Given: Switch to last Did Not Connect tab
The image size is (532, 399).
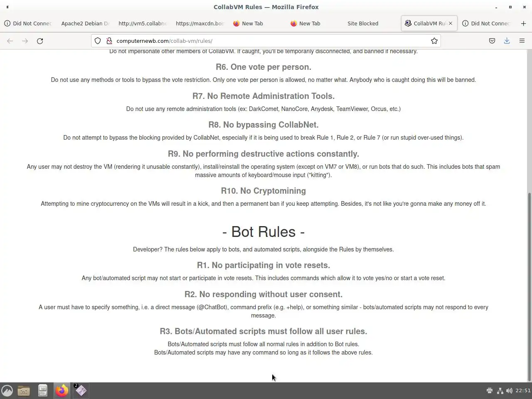Looking at the screenshot, I should pyautogui.click(x=486, y=23).
